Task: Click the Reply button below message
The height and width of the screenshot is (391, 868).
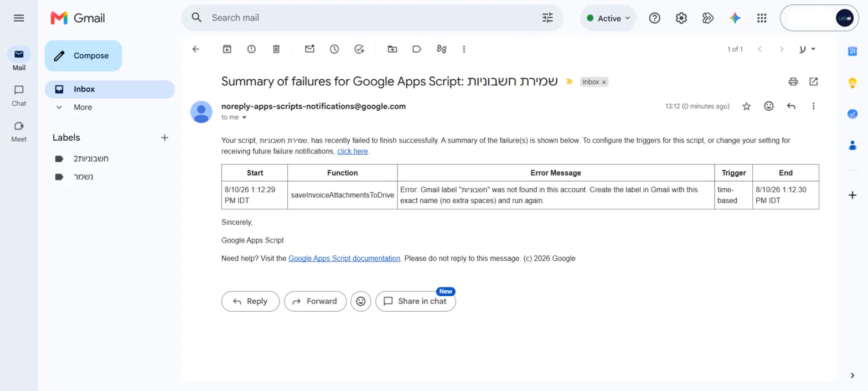Action: tap(250, 301)
